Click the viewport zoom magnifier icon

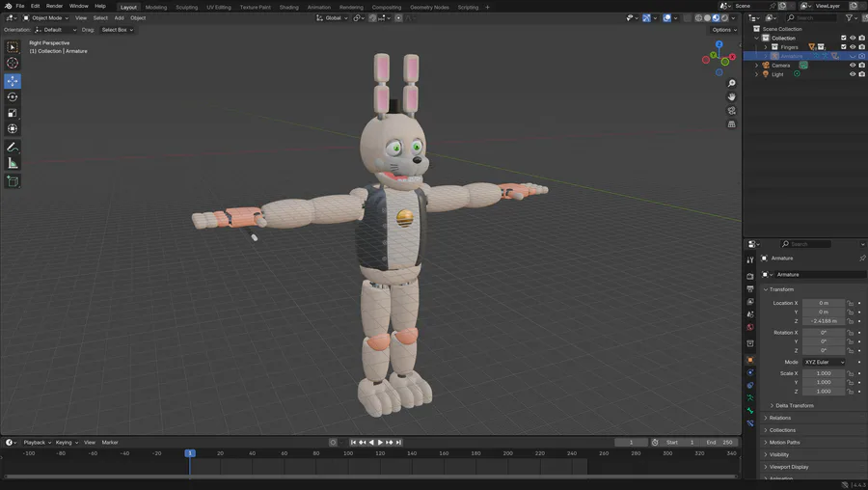tap(731, 83)
